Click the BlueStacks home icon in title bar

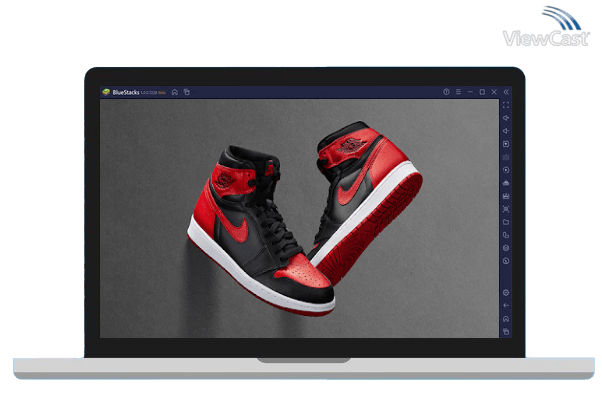pos(175,92)
